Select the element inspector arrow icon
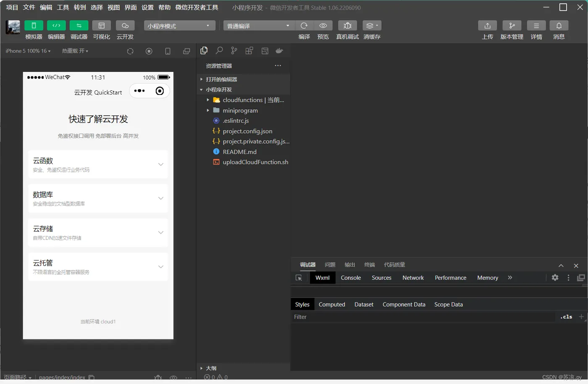Image resolution: width=588 pixels, height=384 pixels. tap(299, 278)
